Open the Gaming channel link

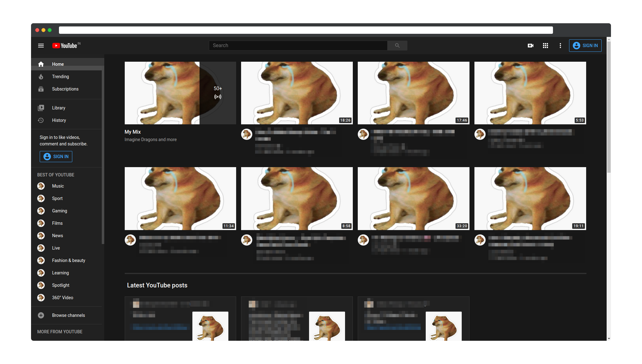click(x=59, y=211)
